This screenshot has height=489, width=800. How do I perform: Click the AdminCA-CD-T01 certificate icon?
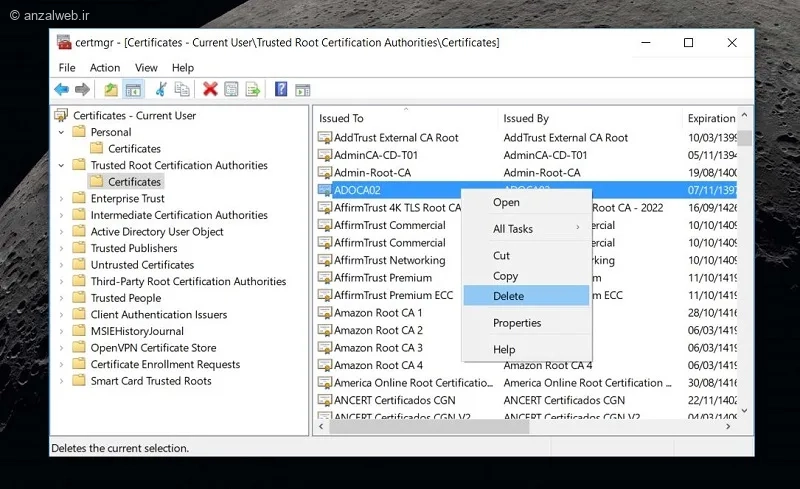[324, 155]
